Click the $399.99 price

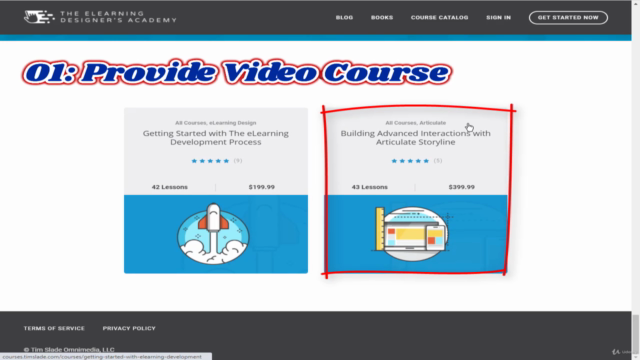coord(461,187)
